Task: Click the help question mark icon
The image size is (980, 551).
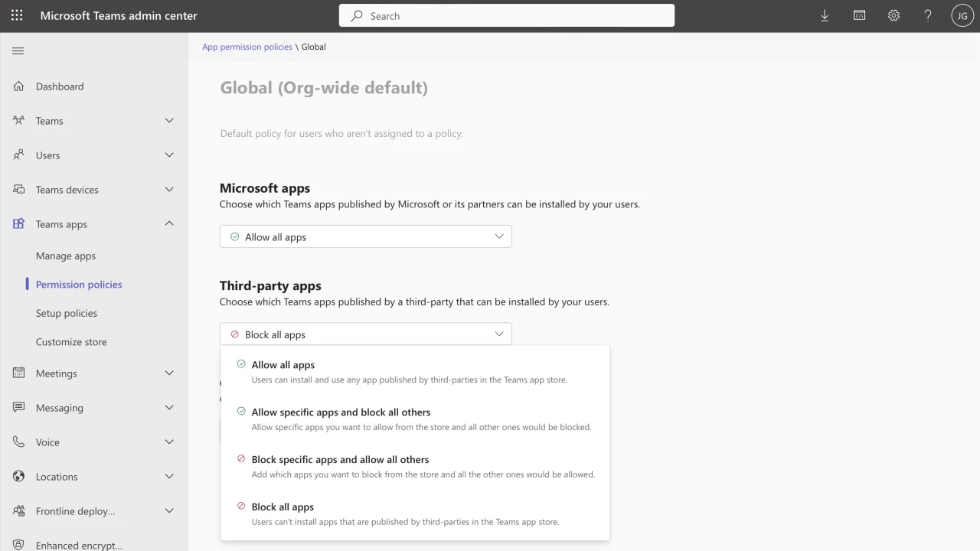Action: [x=928, y=15]
